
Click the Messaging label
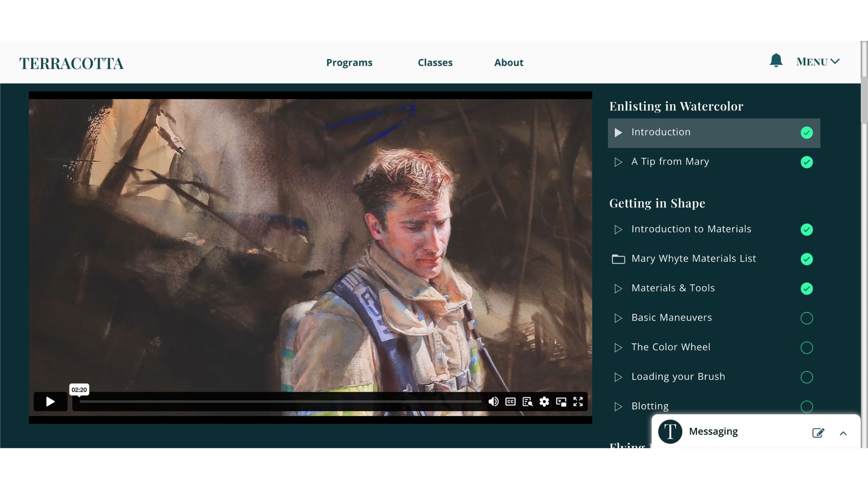(x=713, y=432)
